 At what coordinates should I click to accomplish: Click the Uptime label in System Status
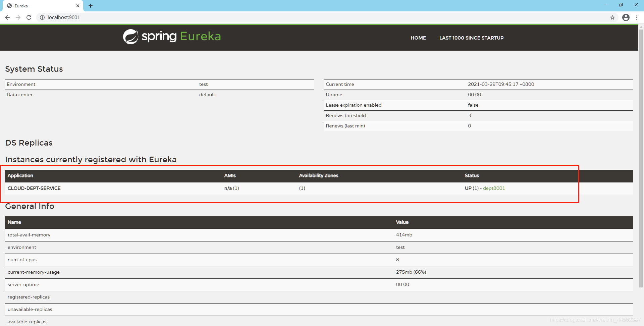click(334, 95)
